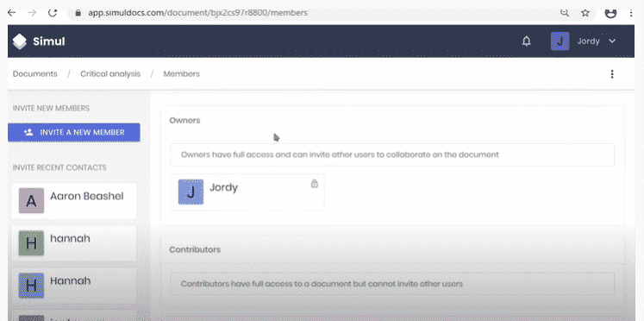The image size is (644, 321).
Task: Open the browser profile icon
Action: coord(610,13)
